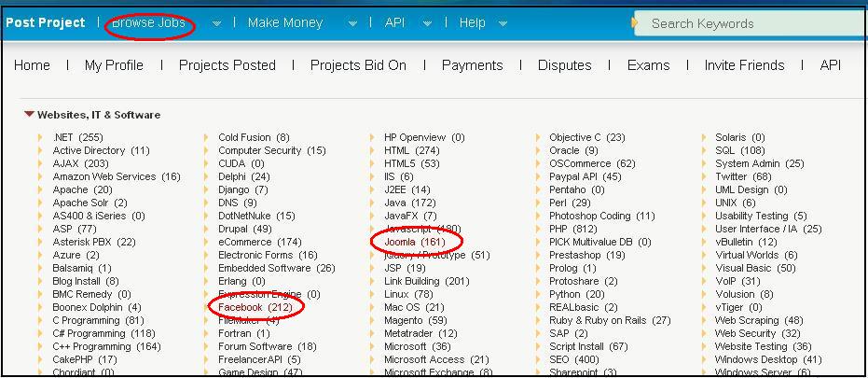Click the arrow icon beside Forum Software
868x378 pixels.
pyautogui.click(x=206, y=346)
